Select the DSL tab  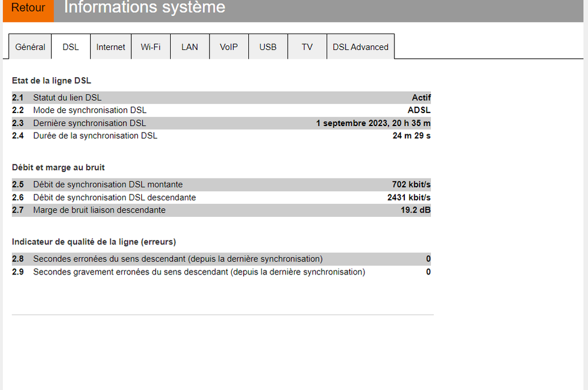[x=71, y=47]
